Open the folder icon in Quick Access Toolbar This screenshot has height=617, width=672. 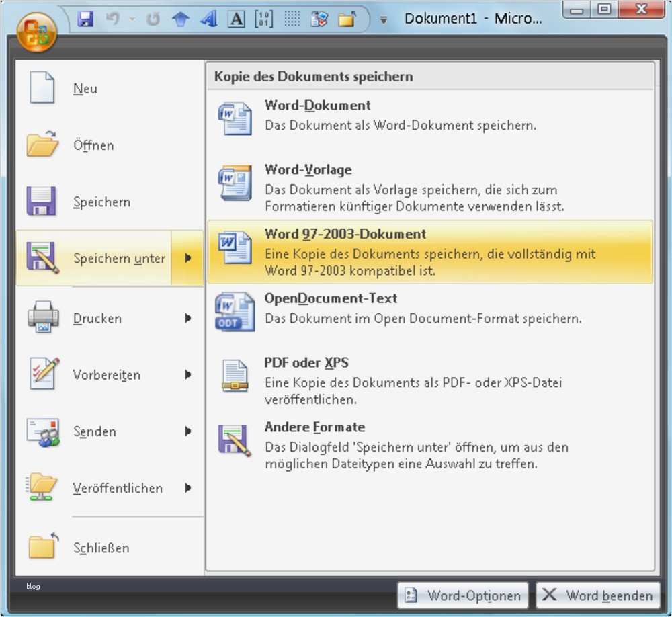(346, 18)
